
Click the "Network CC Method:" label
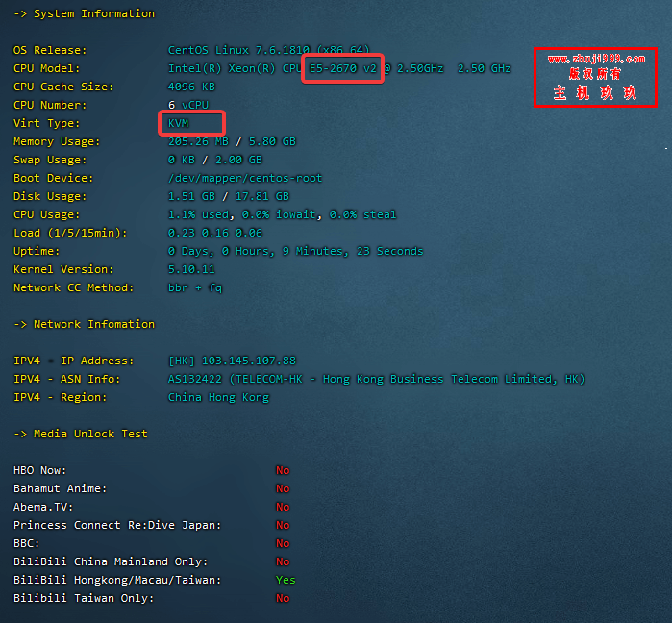click(74, 287)
